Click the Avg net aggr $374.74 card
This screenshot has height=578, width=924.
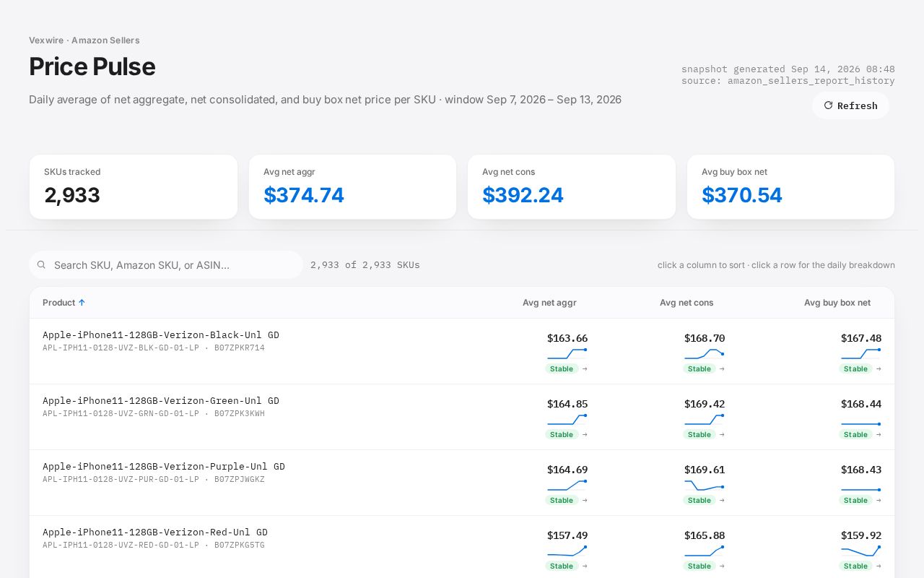pyautogui.click(x=352, y=186)
